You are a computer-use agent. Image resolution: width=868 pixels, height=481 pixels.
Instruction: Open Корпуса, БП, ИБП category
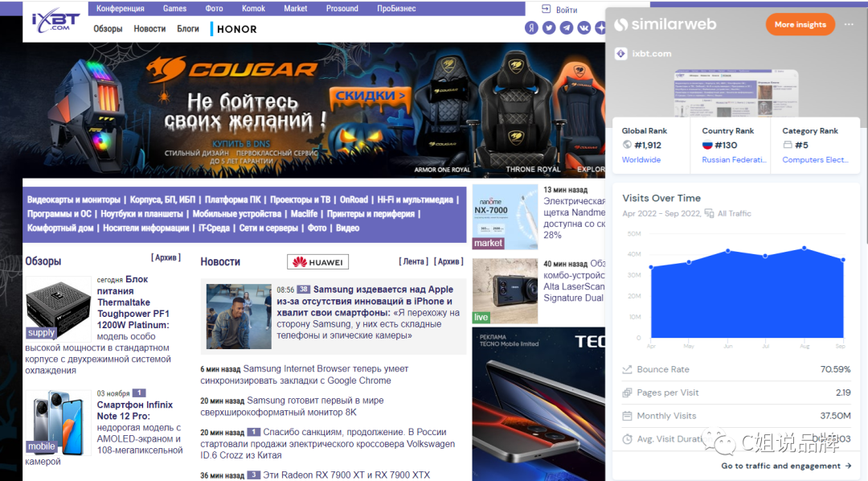[162, 199]
